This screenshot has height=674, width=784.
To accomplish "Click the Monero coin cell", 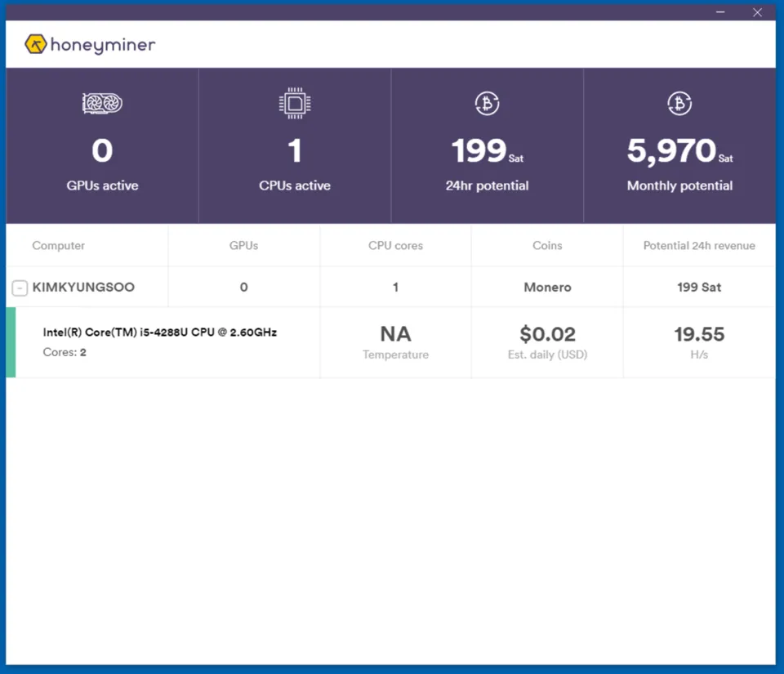I will click(547, 287).
